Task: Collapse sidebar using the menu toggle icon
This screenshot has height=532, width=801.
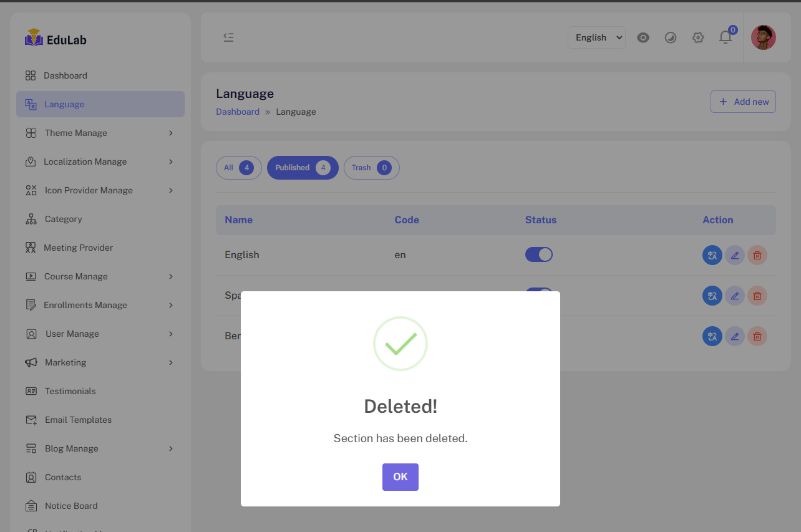Action: click(x=228, y=37)
